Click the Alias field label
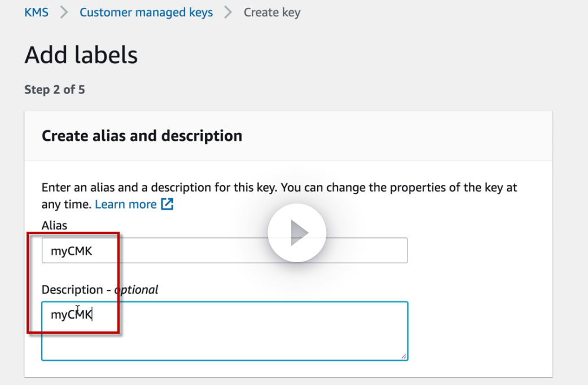This screenshot has width=588, height=385. click(x=54, y=225)
